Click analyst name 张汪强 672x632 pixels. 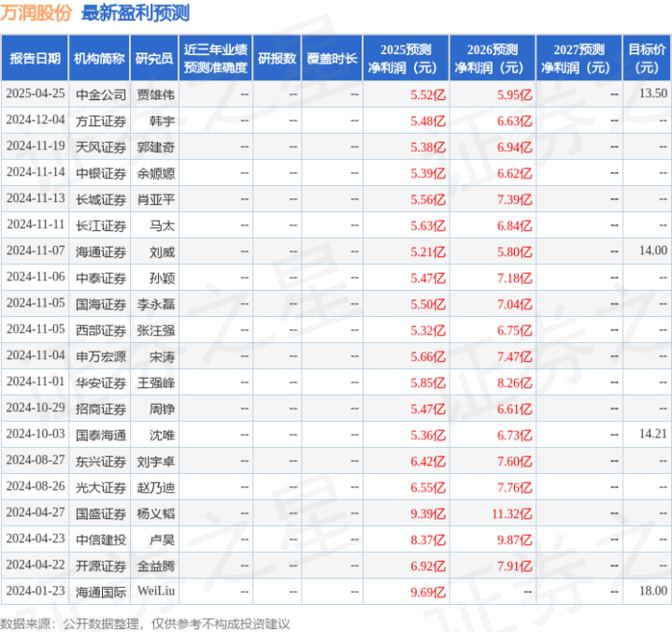click(x=155, y=331)
